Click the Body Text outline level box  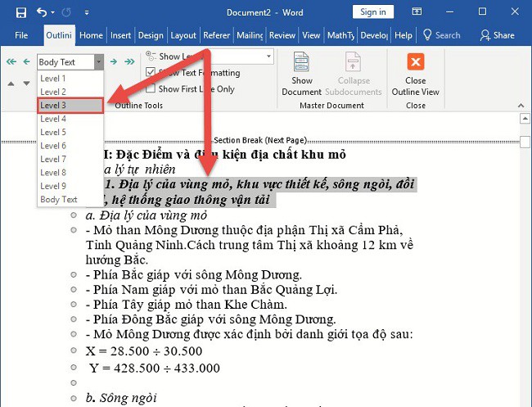(65, 62)
